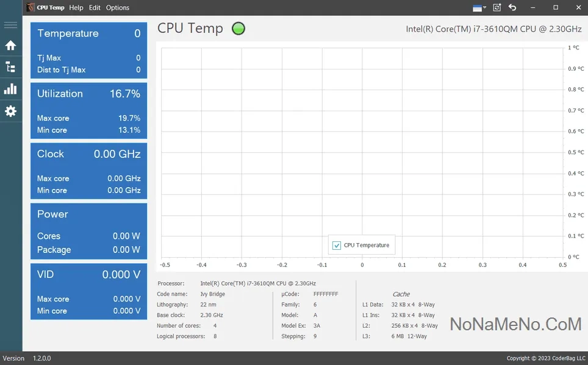Open the theme color dropdown
The height and width of the screenshot is (365, 588).
(x=479, y=8)
